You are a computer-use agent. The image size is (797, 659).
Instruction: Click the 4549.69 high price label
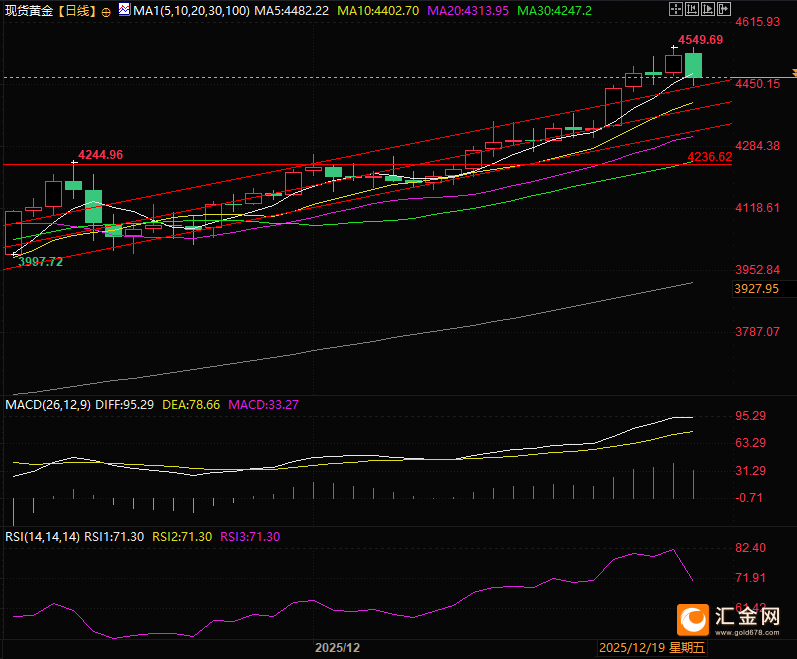point(700,40)
